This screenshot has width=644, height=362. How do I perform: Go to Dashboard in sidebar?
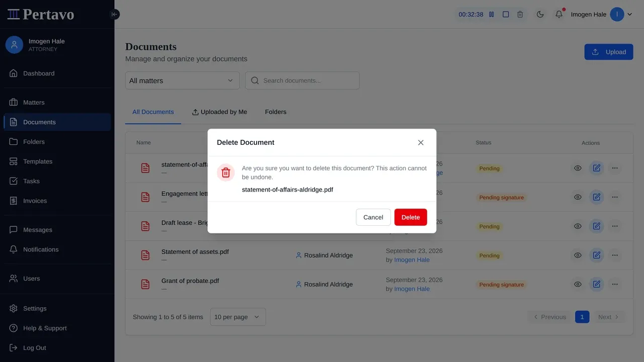(57, 73)
